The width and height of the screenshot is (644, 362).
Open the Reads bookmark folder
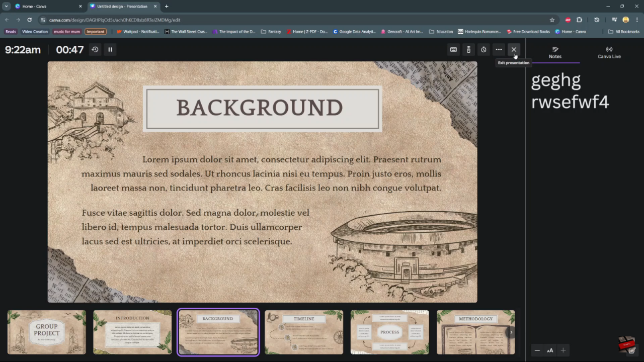coord(11,31)
